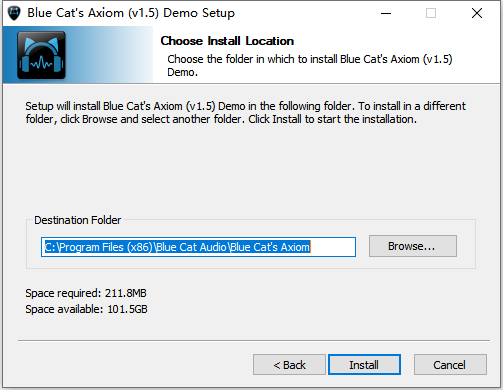Click the Destination Folder group label
Viewport: 503px width, 390px height.
(x=77, y=220)
